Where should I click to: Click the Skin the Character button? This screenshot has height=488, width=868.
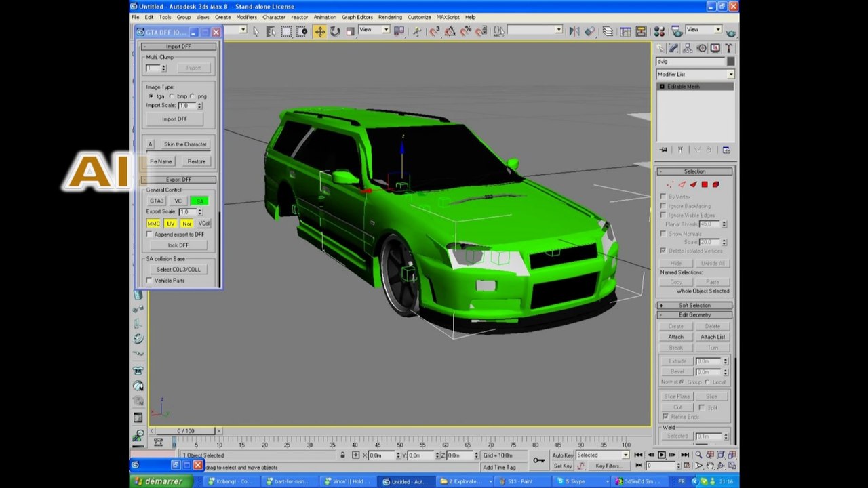pos(185,144)
